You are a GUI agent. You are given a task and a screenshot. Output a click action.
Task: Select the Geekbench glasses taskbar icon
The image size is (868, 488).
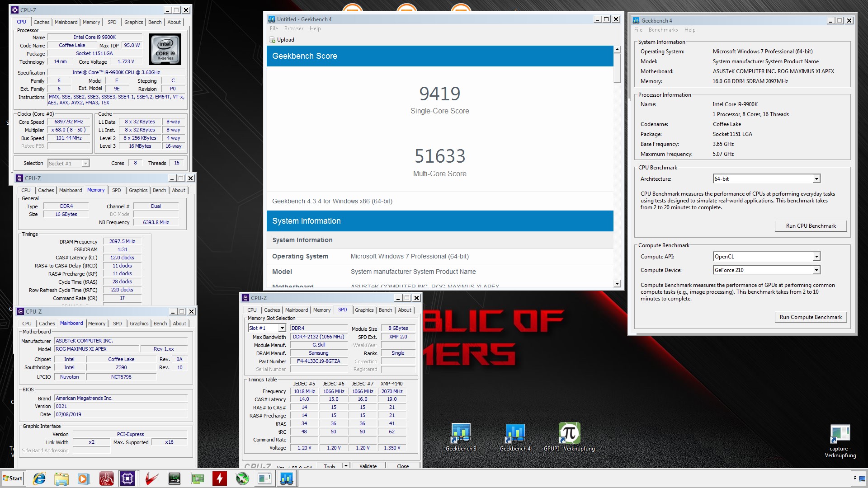click(x=287, y=479)
